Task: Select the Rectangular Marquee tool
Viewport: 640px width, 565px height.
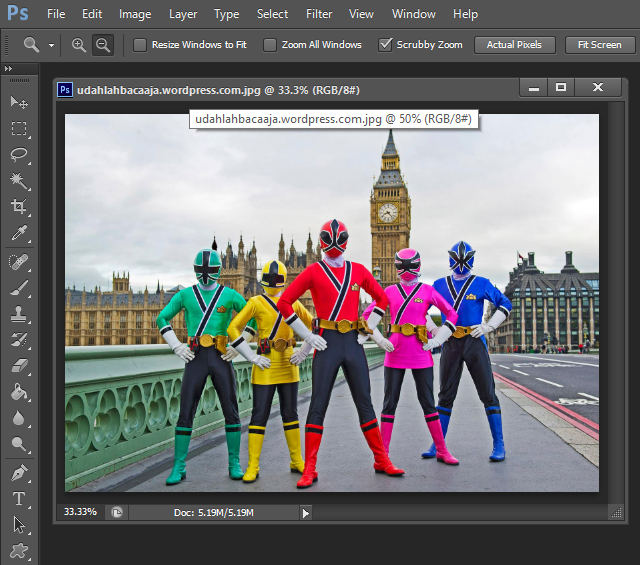Action: pos(19,128)
